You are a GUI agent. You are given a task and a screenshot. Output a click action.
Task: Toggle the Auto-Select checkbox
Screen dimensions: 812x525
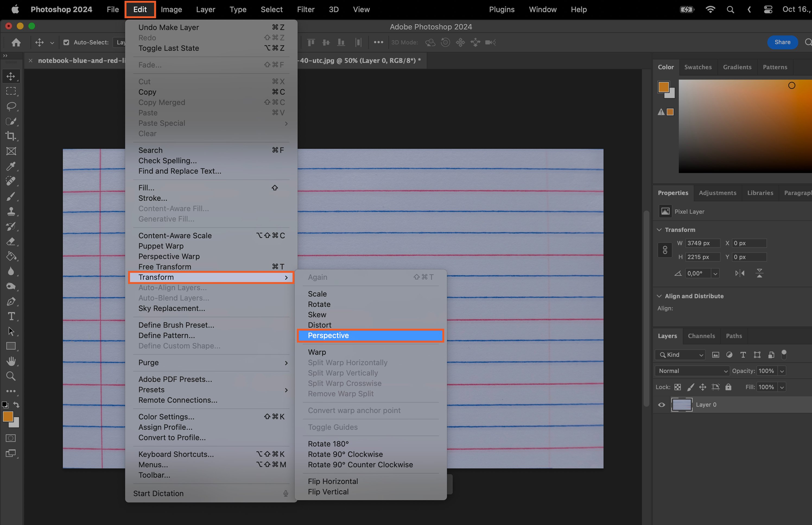click(x=66, y=42)
